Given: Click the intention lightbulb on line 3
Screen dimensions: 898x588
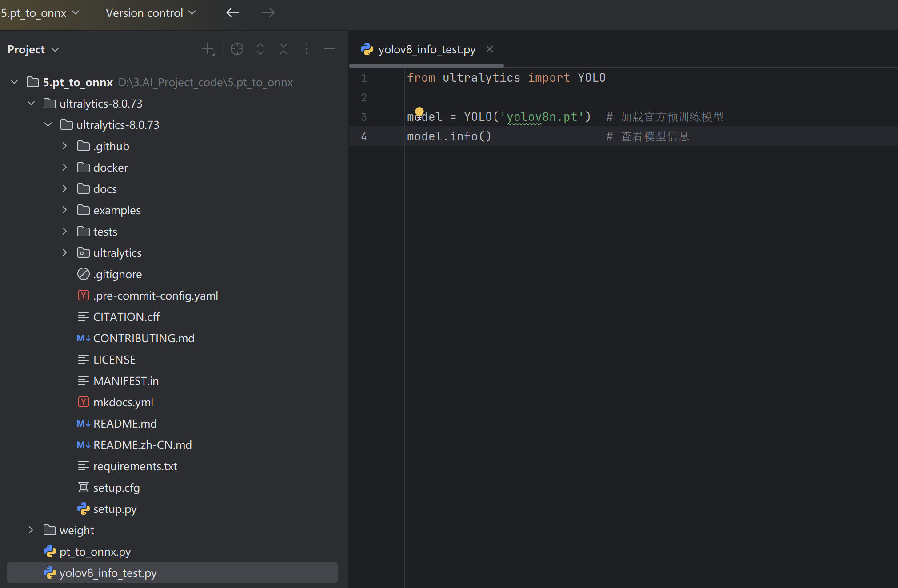Looking at the screenshot, I should coord(419,112).
